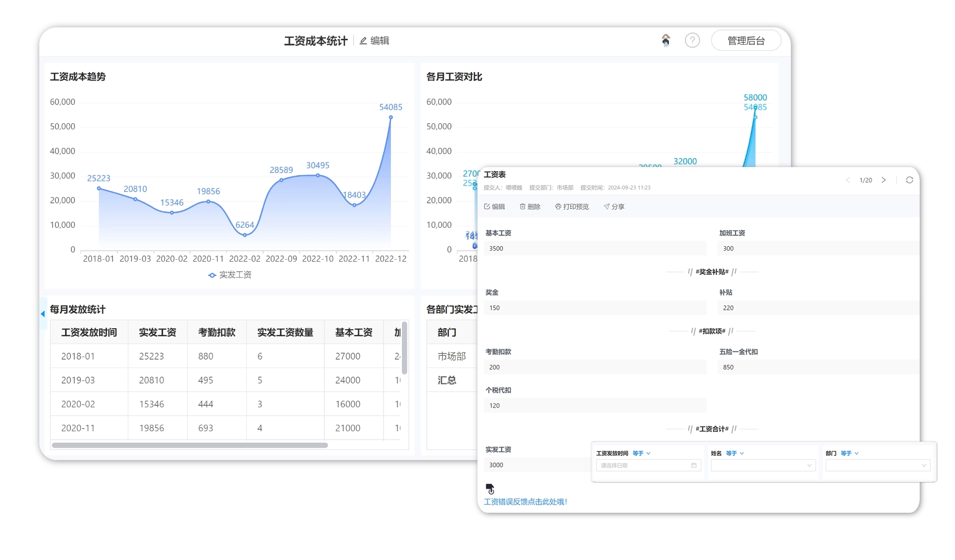Image resolution: width=955 pixels, height=560 pixels.
Task: Open the 姓名 filter value dropdown
Action: 764,466
